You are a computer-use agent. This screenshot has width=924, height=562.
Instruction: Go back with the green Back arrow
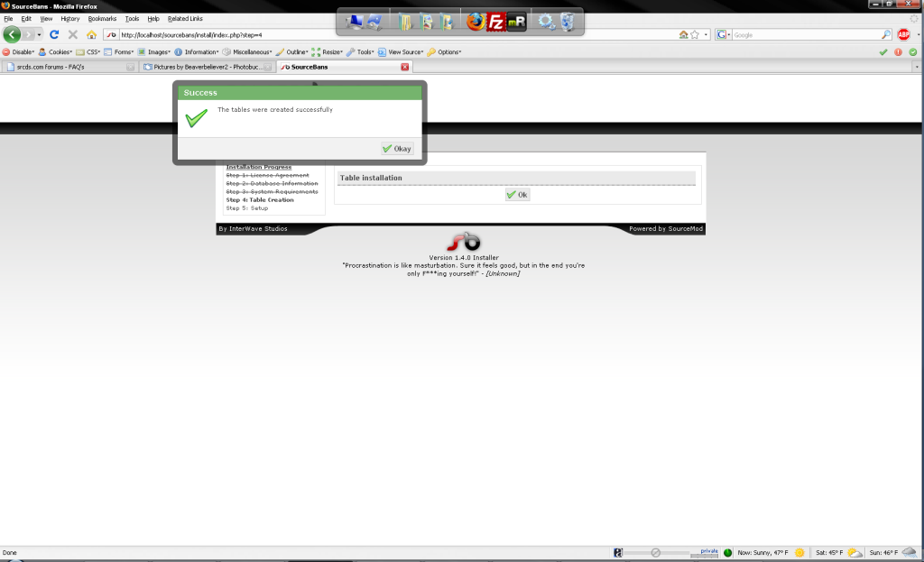point(12,35)
